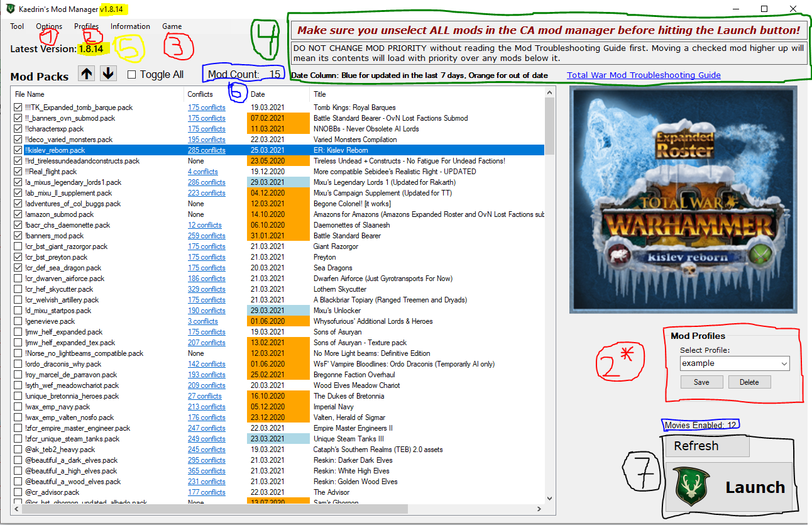Uncheck !!charactersxp.pack checkbox
The height and width of the screenshot is (525, 812).
(x=18, y=129)
